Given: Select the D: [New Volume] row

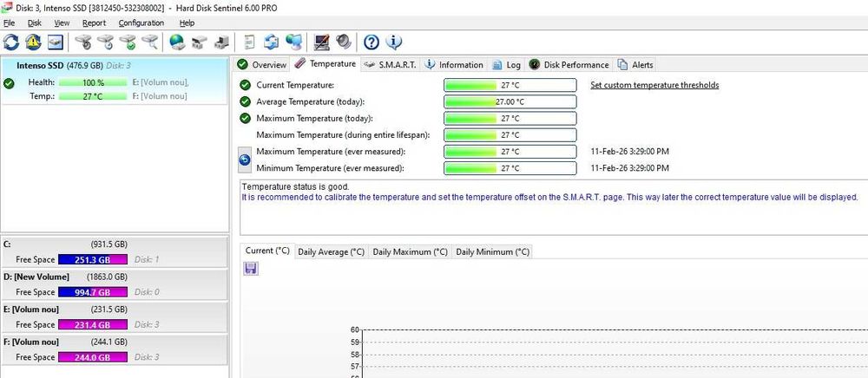Looking at the screenshot, I should (x=114, y=285).
